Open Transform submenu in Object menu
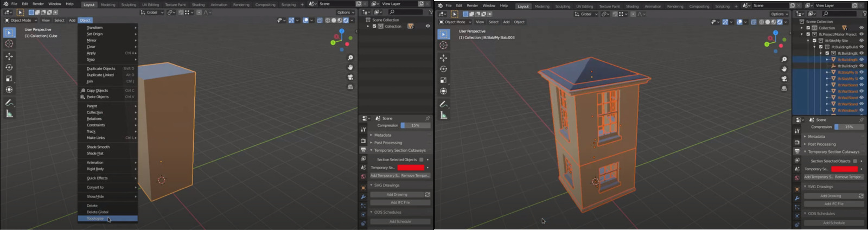Image resolution: width=868 pixels, height=230 pixels. pyautogui.click(x=108, y=28)
